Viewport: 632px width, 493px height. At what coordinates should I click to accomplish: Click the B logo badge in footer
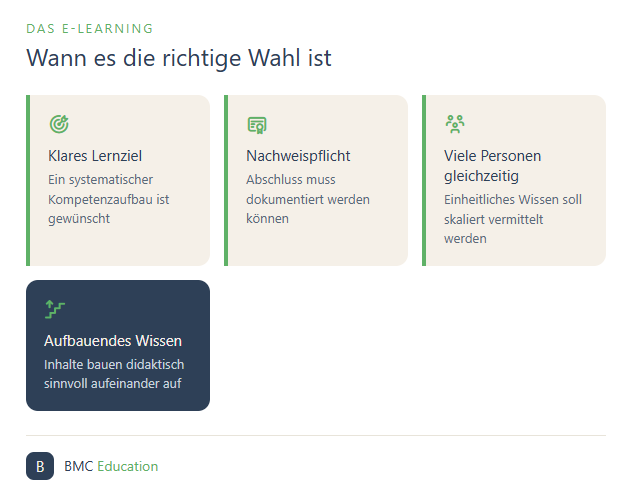tap(40, 466)
